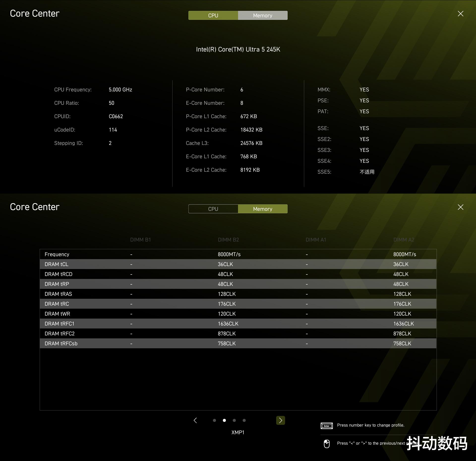The width and height of the screenshot is (476, 461).
Task: Select Memory tab in lower panel
Action: tap(263, 209)
